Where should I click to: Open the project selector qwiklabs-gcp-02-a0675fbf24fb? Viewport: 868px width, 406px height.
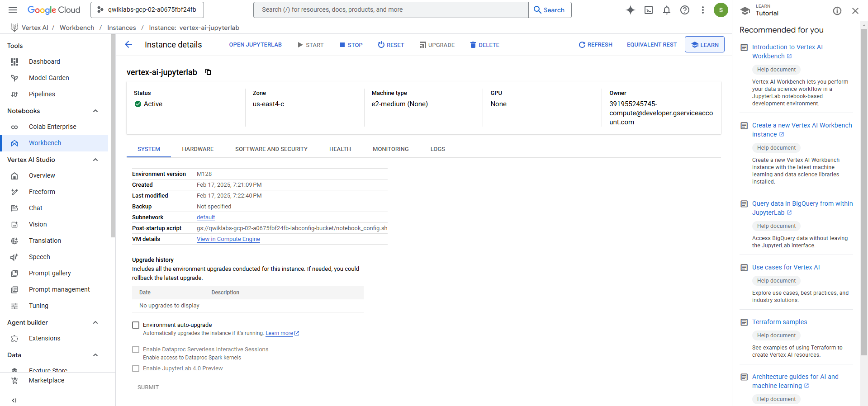coord(147,9)
